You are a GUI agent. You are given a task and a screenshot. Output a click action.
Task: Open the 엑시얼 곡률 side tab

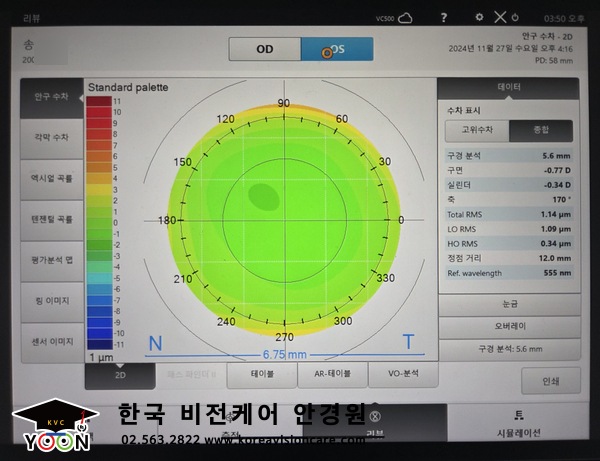(50, 178)
